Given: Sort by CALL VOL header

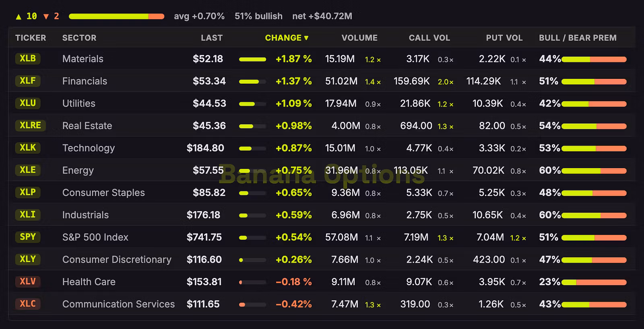Looking at the screenshot, I should 429,38.
